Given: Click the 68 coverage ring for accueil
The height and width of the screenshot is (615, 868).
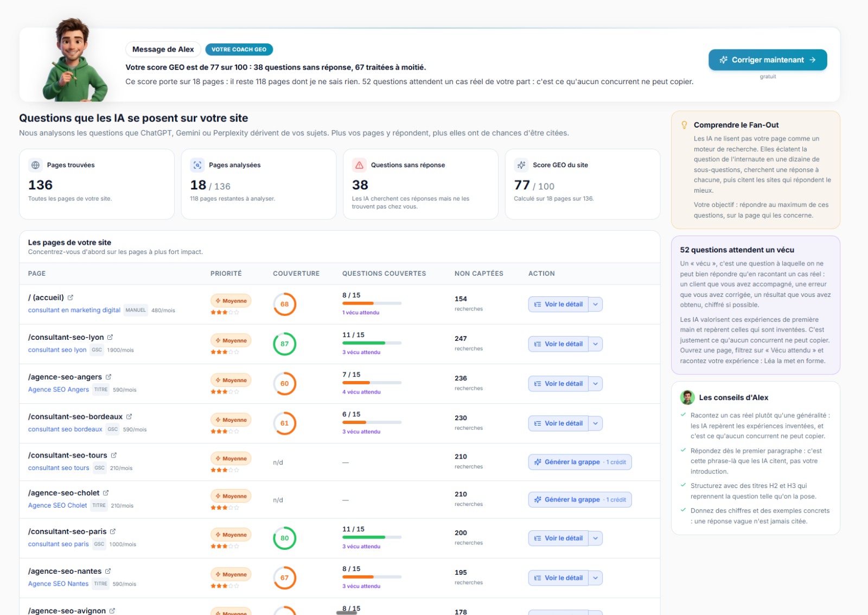Looking at the screenshot, I should [x=284, y=304].
